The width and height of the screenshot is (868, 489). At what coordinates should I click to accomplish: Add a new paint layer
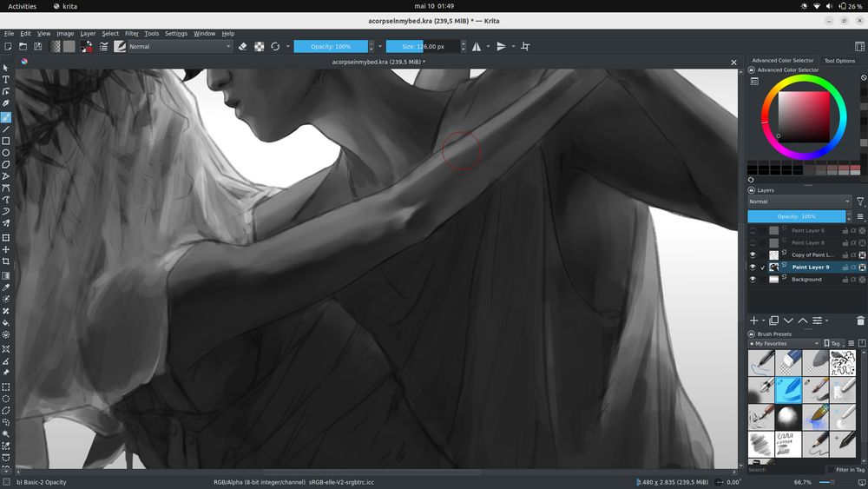click(754, 320)
